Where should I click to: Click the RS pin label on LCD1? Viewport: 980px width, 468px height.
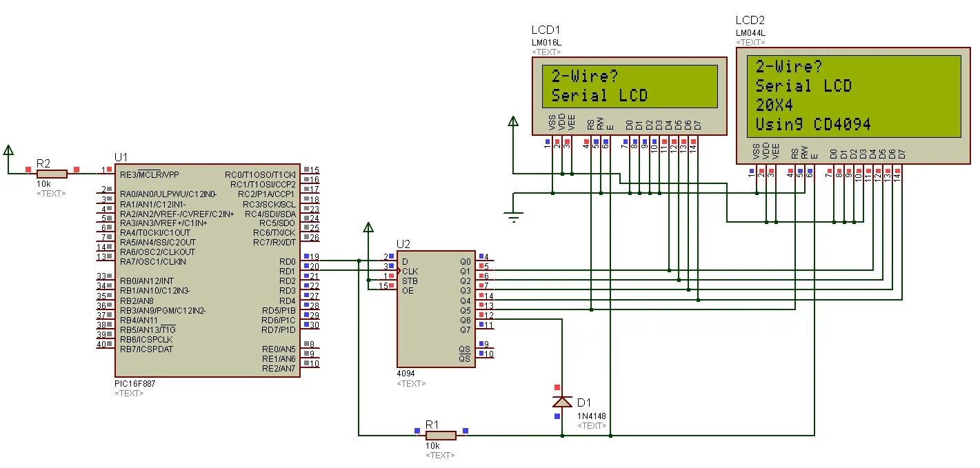[x=590, y=125]
